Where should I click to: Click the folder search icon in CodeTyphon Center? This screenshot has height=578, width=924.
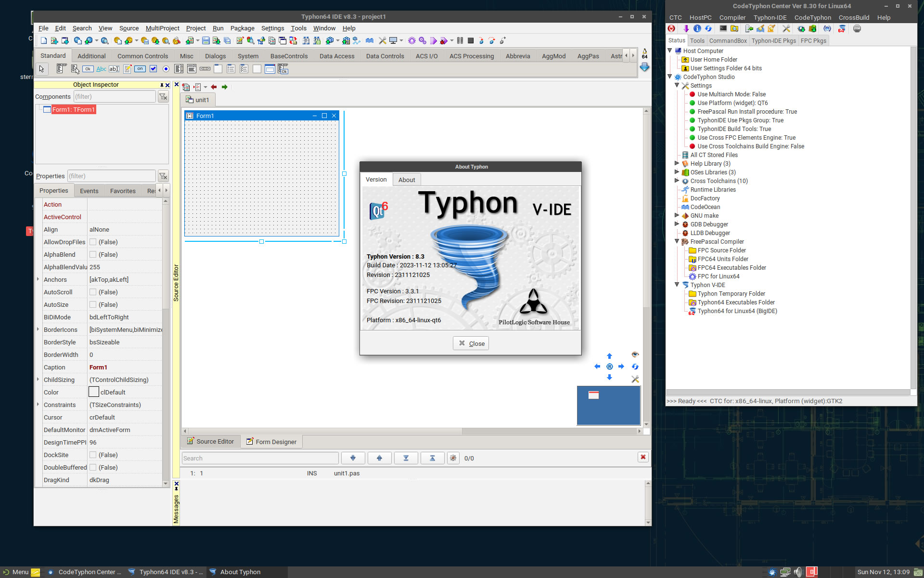coord(734,29)
